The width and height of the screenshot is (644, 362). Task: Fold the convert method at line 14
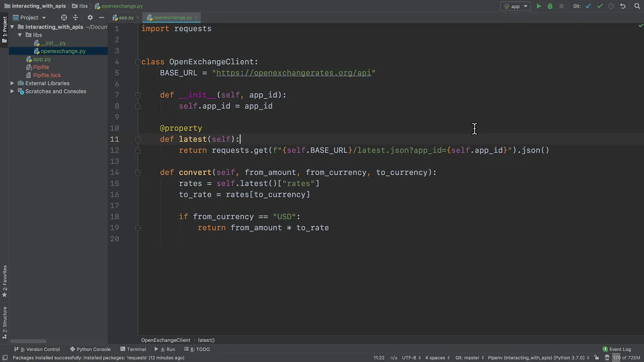coord(137,172)
